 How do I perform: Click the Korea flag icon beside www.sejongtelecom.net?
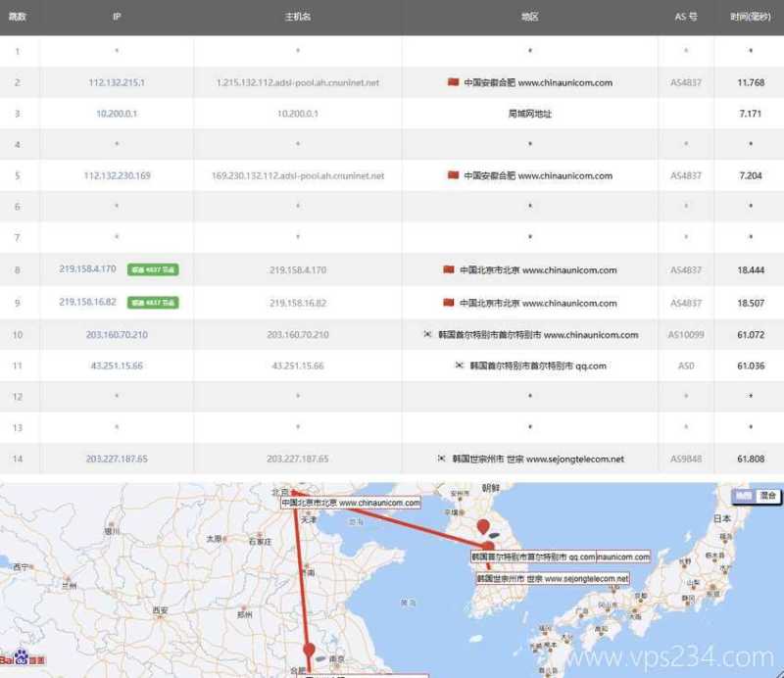pos(439,458)
